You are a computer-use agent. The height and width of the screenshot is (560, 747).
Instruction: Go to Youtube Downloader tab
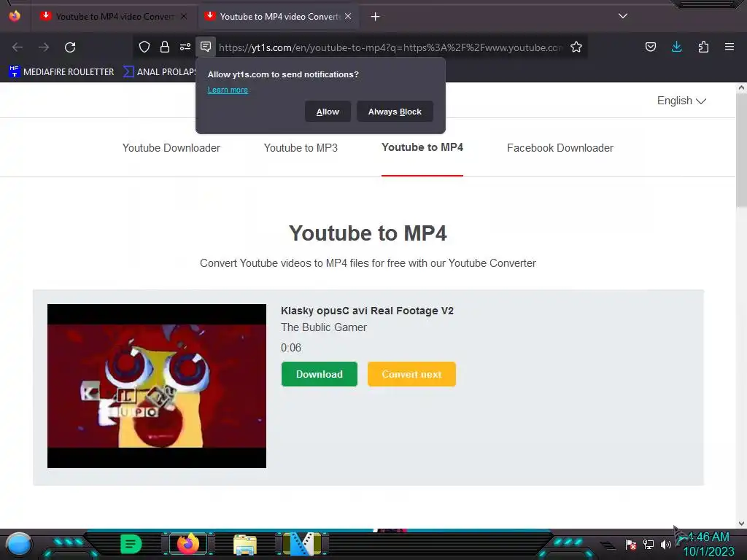pyautogui.click(x=171, y=148)
